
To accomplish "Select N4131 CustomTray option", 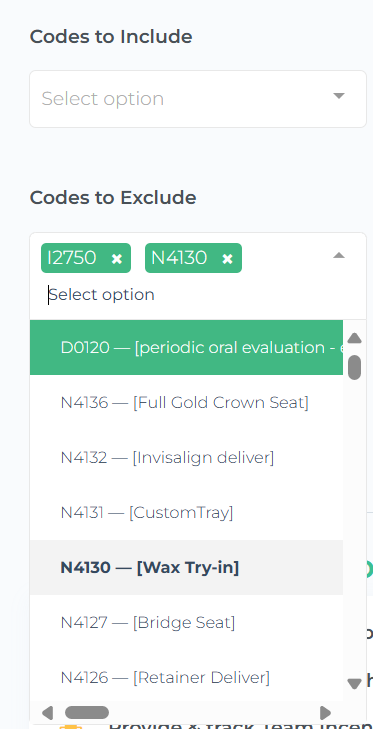I will click(x=186, y=512).
